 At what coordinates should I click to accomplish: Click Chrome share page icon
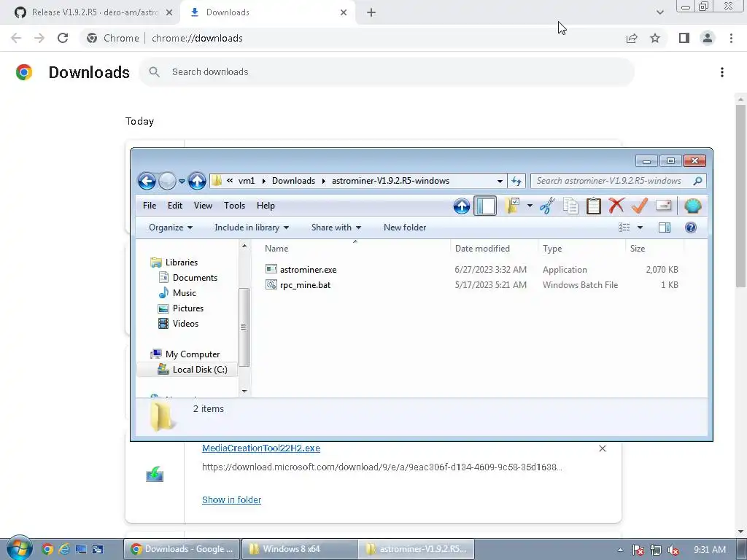tap(632, 38)
